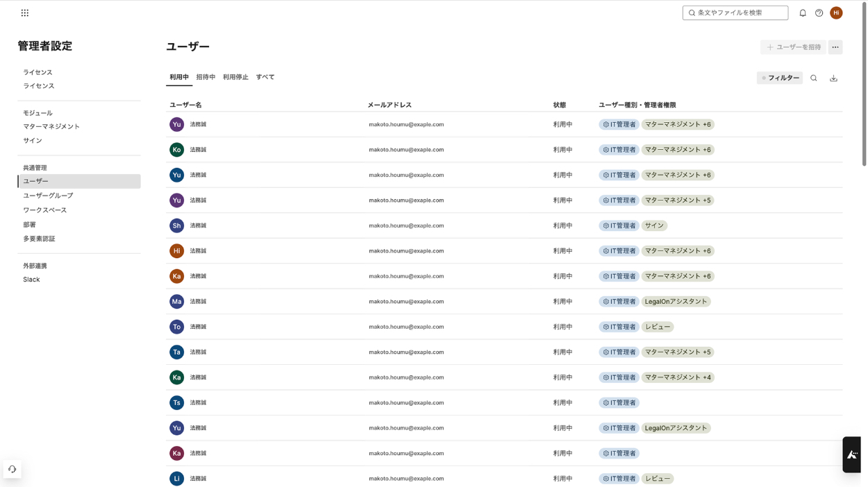
Task: Click the notification bell icon
Action: (x=803, y=12)
